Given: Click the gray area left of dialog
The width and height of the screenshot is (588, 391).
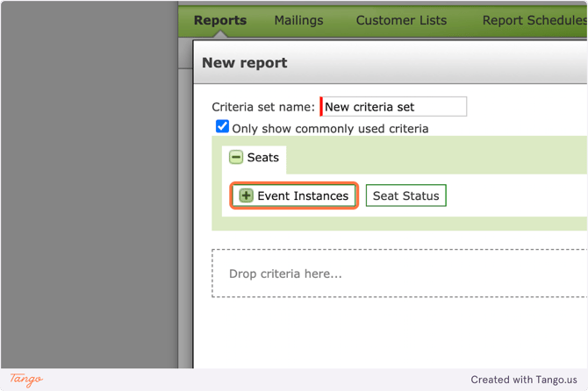Looking at the screenshot, I should [x=88, y=193].
